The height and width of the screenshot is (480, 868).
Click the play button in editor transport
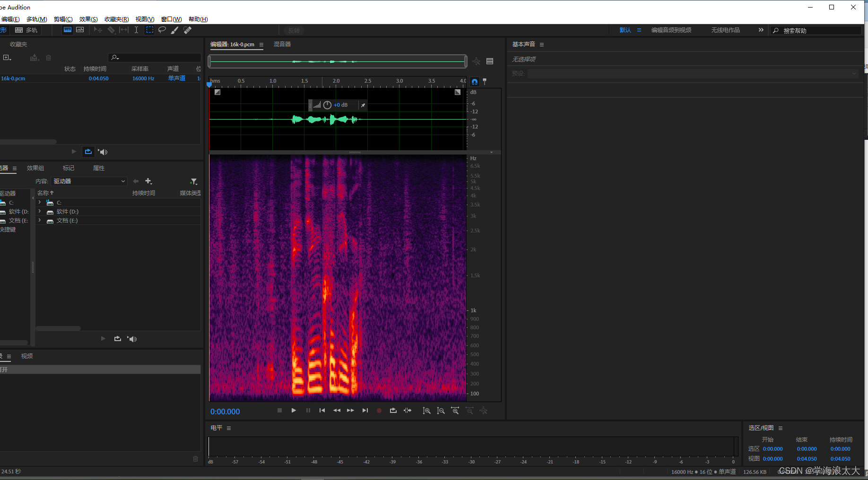(294, 411)
